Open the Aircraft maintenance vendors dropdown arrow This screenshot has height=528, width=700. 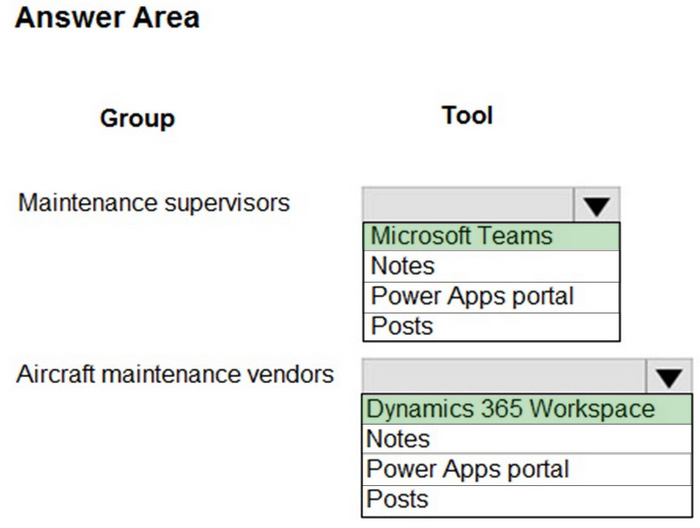pyautogui.click(x=669, y=376)
